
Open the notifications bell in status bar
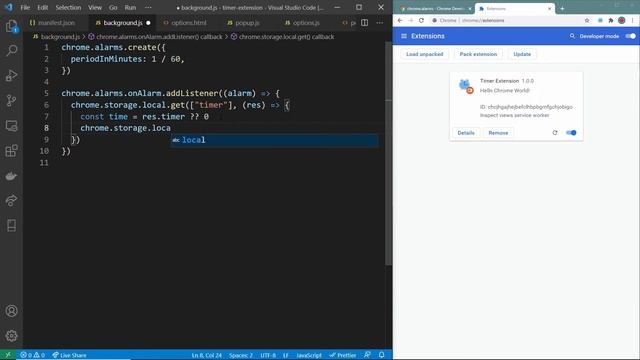click(x=382, y=355)
